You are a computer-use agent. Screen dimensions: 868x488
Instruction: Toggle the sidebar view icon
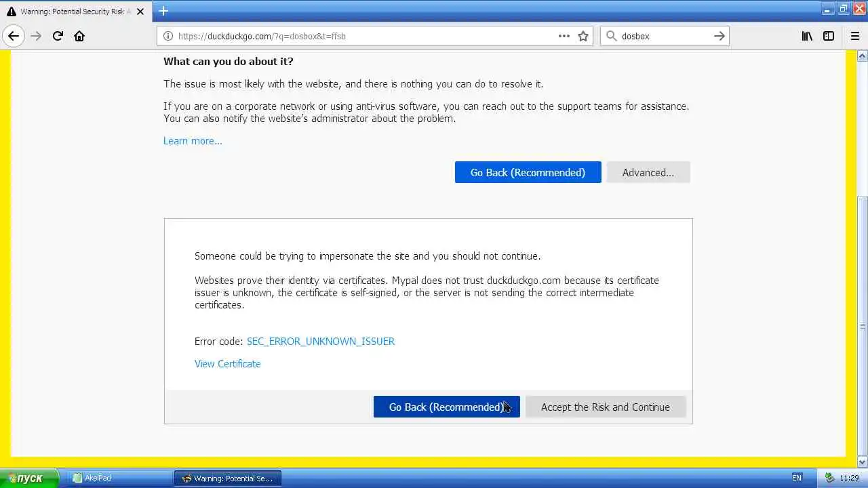click(829, 36)
